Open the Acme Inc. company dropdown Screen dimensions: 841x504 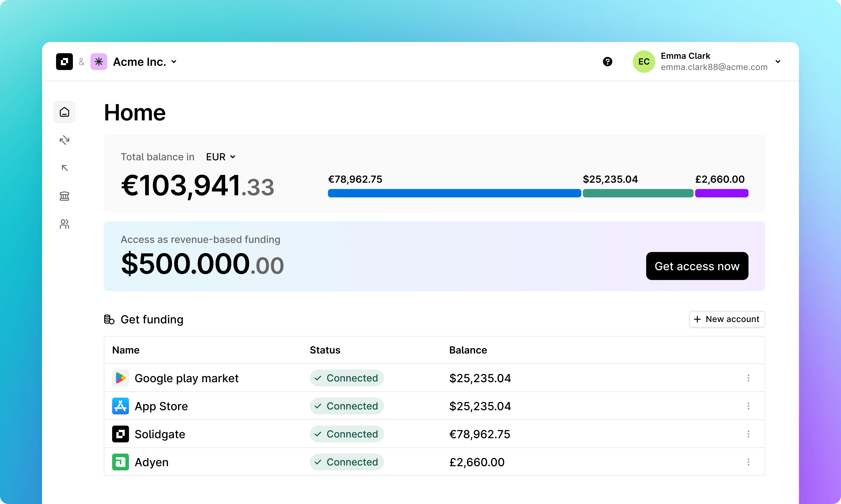click(x=144, y=61)
